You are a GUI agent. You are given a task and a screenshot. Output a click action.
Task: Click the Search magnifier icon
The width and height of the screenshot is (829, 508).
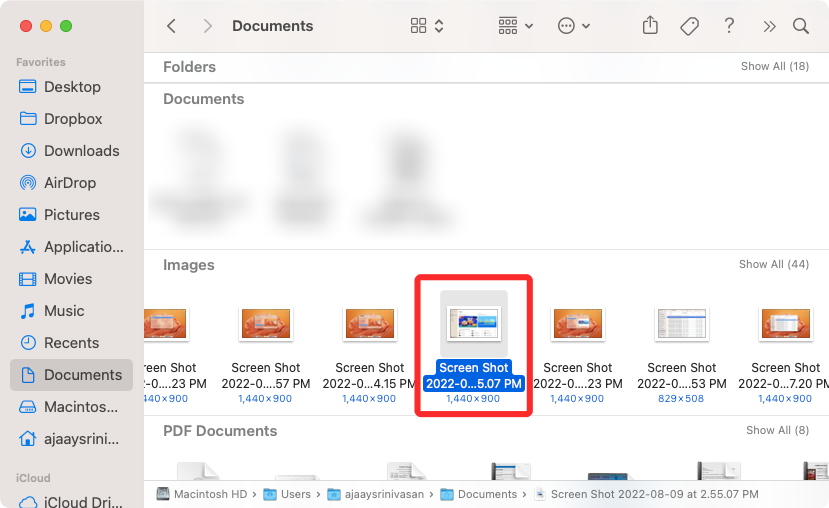[x=800, y=26]
